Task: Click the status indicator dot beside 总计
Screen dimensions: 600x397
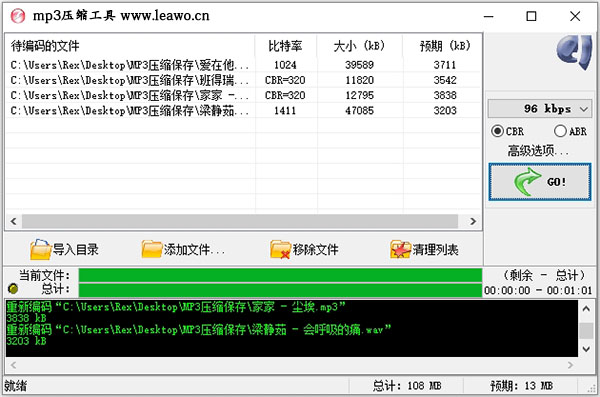Action: tap(13, 289)
